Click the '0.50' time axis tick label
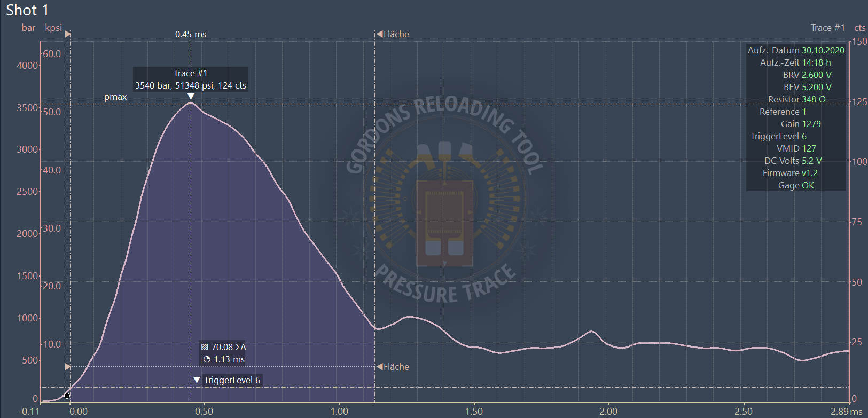 204,411
